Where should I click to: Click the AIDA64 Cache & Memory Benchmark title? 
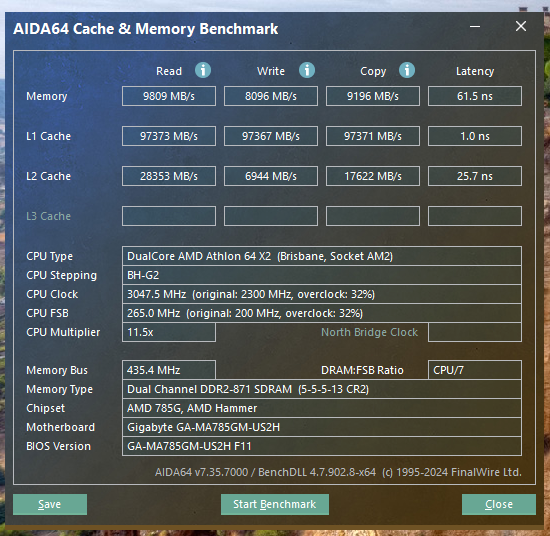pos(146,29)
